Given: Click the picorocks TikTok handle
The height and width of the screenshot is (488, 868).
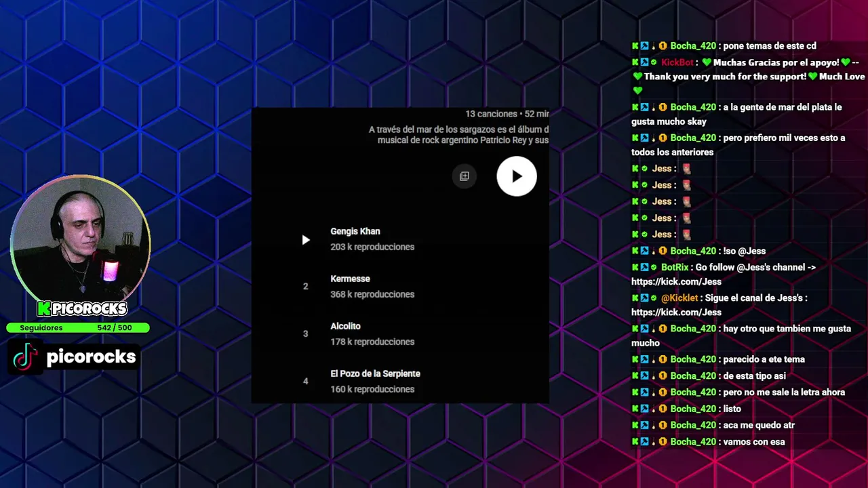Looking at the screenshot, I should (91, 357).
